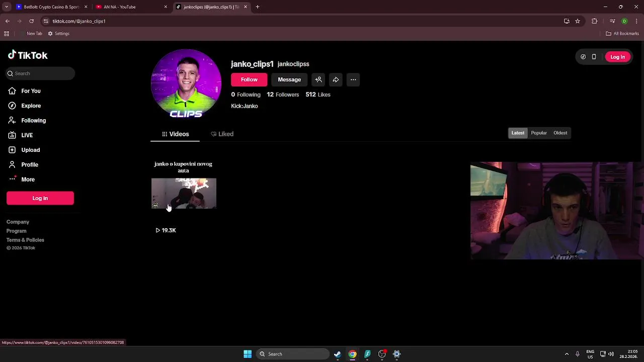
Task: Show hidden system tray icons
Action: tap(567, 354)
